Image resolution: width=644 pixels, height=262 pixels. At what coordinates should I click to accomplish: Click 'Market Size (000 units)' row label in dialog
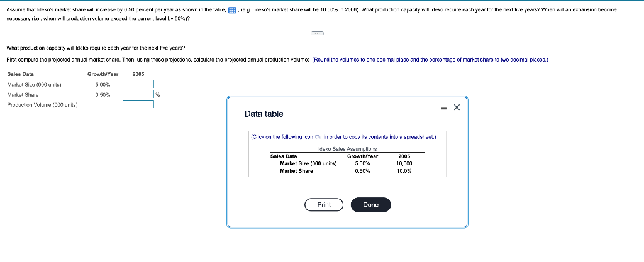pyautogui.click(x=308, y=163)
